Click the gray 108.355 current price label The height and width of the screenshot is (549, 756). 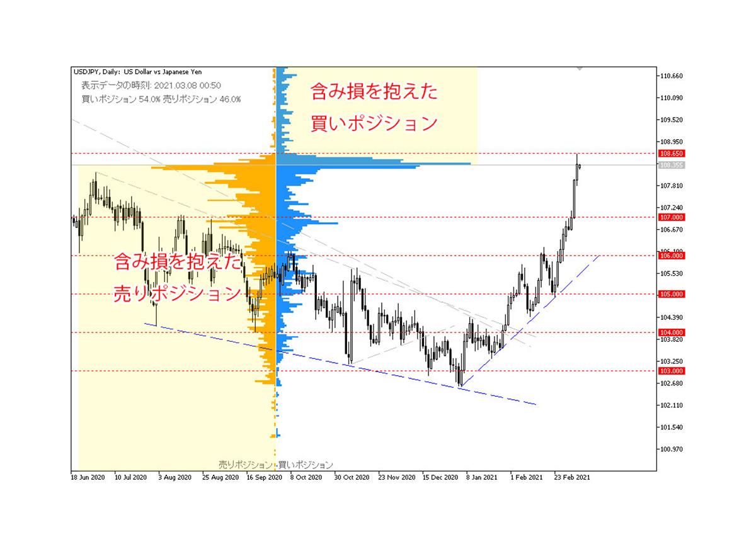tap(672, 165)
